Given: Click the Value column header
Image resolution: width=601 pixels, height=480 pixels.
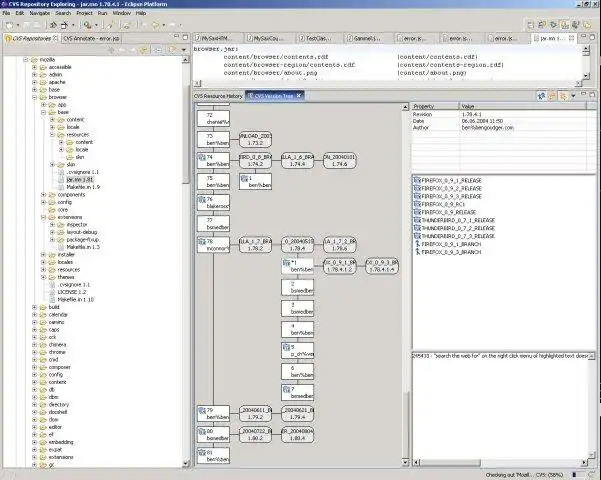Looking at the screenshot, I should coord(523,106).
